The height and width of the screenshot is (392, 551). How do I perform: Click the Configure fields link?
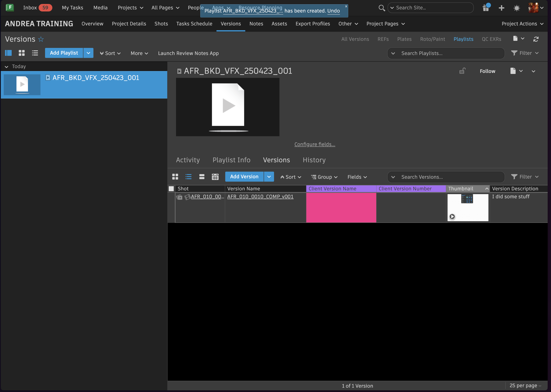click(315, 144)
